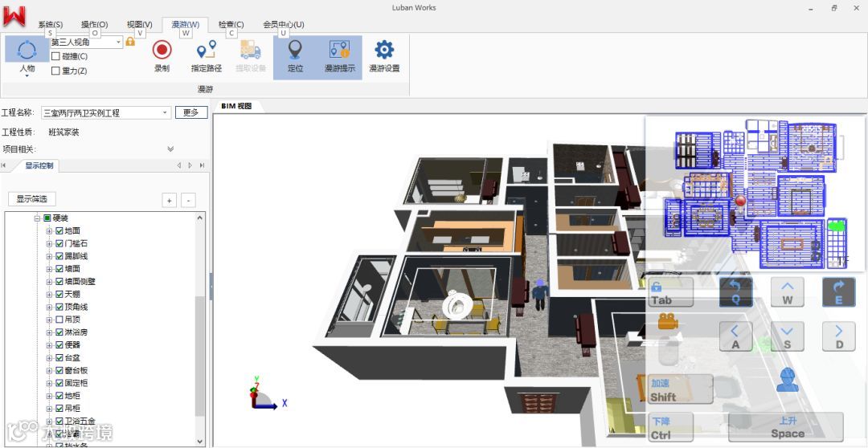Enable the 碰撞(C) collision checkbox

(x=55, y=56)
